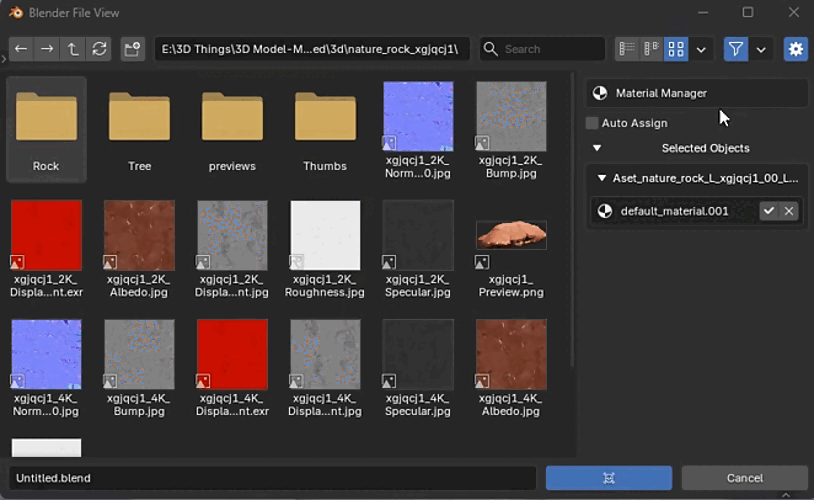Viewport: 814px width, 500px height.
Task: Select the 2K Displacement exr file
Action: click(x=46, y=235)
